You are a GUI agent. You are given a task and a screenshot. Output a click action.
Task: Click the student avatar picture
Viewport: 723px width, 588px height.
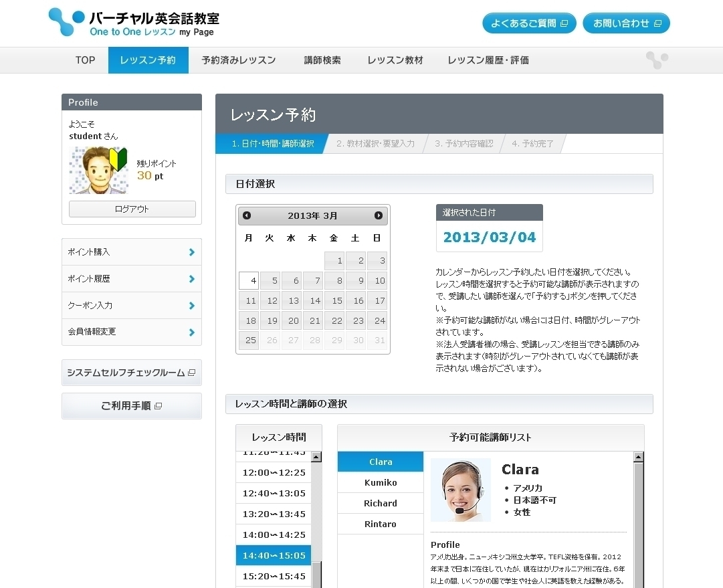[98, 170]
